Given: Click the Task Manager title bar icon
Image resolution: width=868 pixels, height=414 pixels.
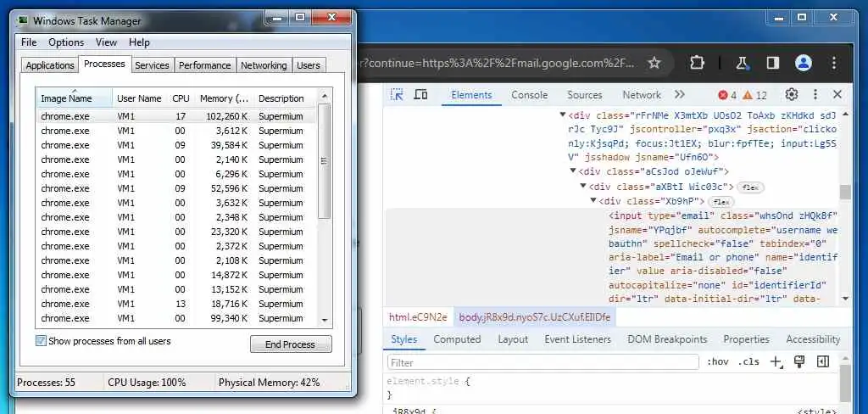Looking at the screenshot, I should point(23,21).
